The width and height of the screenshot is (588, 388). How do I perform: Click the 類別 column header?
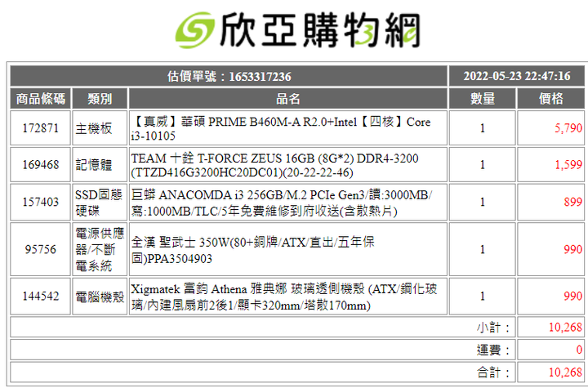[x=100, y=99]
